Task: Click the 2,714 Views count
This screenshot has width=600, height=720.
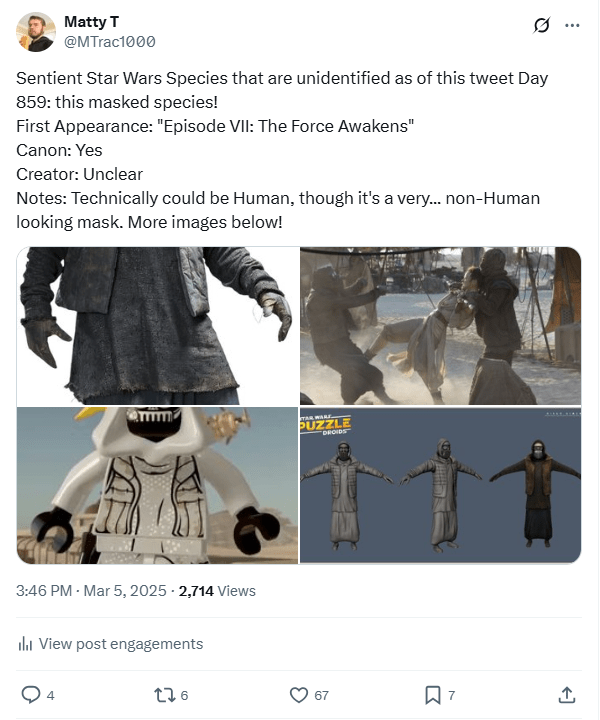Action: [217, 591]
